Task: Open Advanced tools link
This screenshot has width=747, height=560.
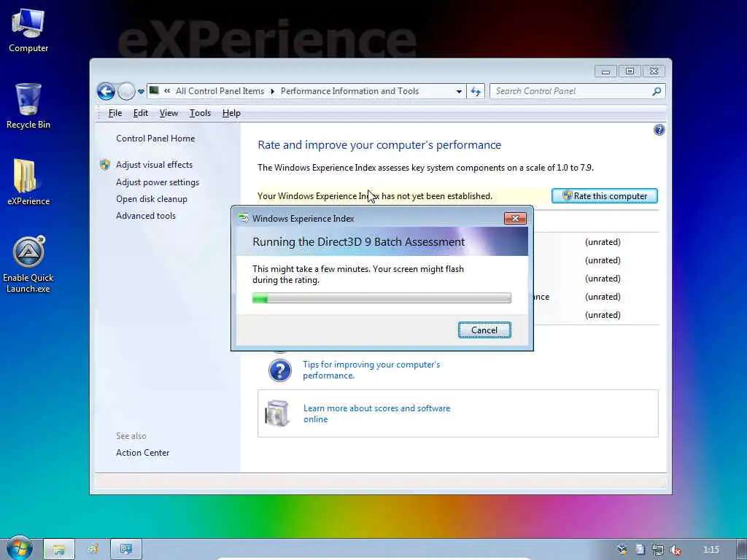Action: [146, 215]
